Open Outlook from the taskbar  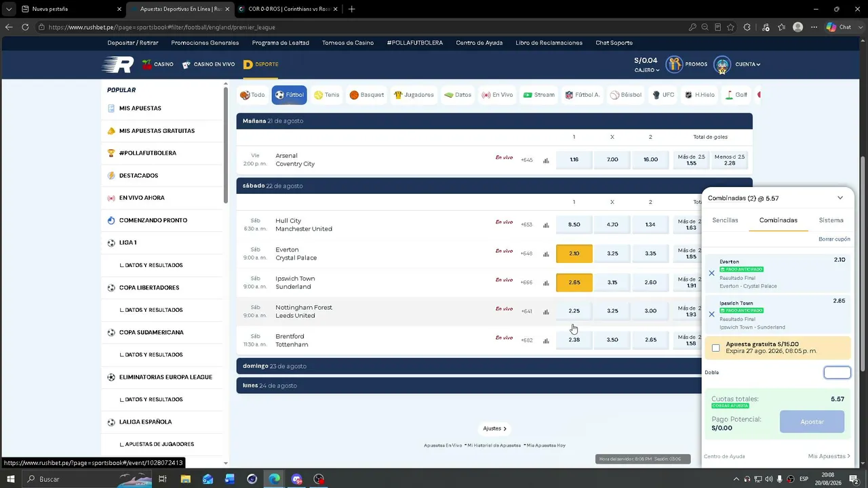208,479
